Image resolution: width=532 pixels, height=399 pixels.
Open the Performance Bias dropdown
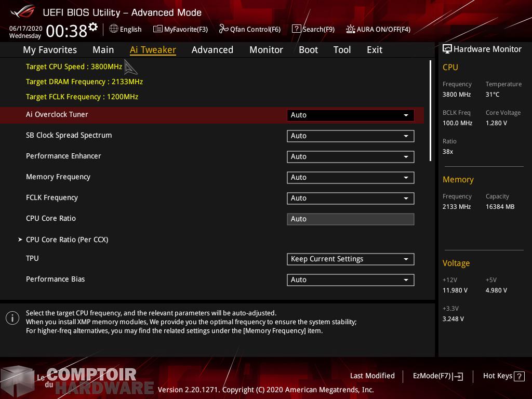(x=350, y=280)
